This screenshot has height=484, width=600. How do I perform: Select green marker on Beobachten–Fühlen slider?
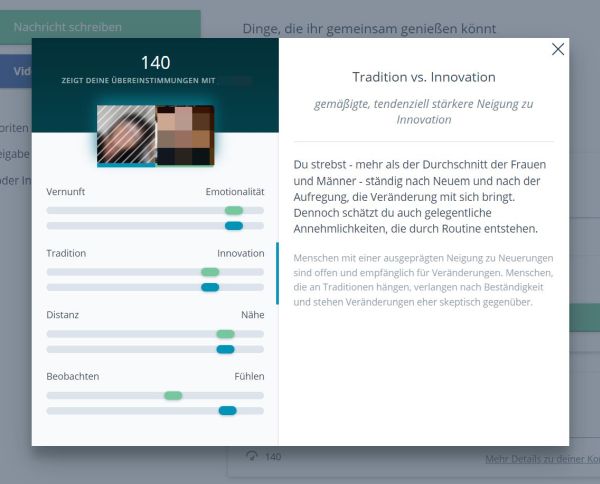(x=173, y=396)
